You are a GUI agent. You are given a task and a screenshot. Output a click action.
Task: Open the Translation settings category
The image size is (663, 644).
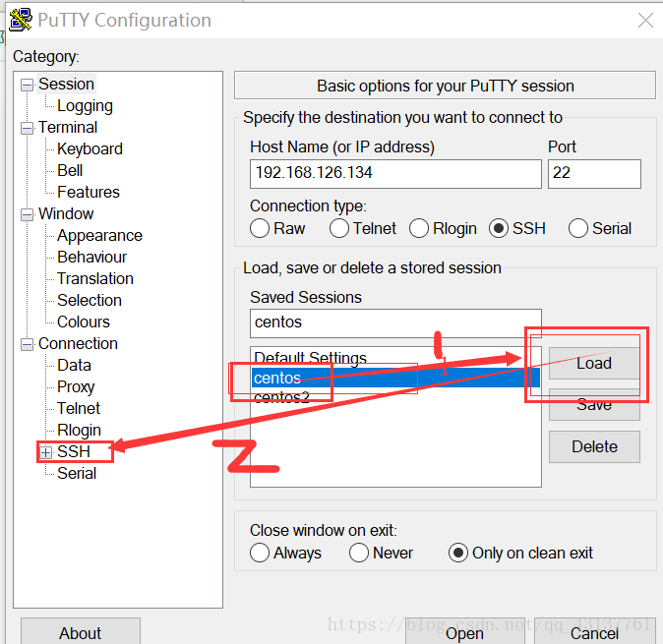tap(95, 278)
